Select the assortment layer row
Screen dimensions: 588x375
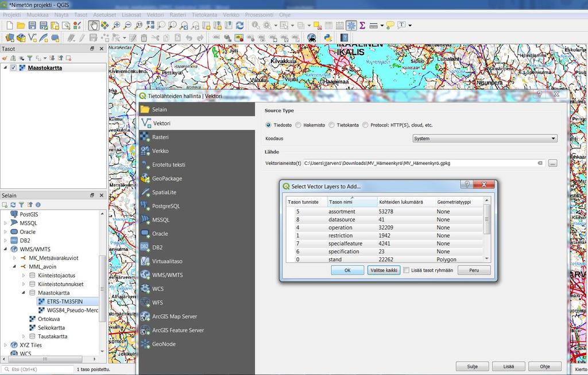click(x=385, y=211)
